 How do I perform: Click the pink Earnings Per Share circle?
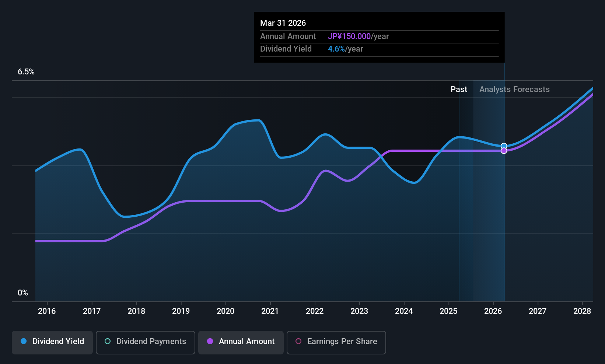(x=298, y=342)
